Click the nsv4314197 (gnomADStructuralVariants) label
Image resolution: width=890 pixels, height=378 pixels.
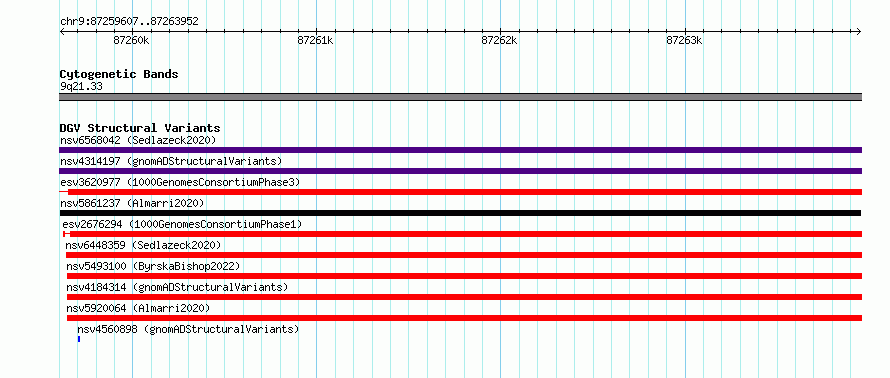pyautogui.click(x=171, y=161)
